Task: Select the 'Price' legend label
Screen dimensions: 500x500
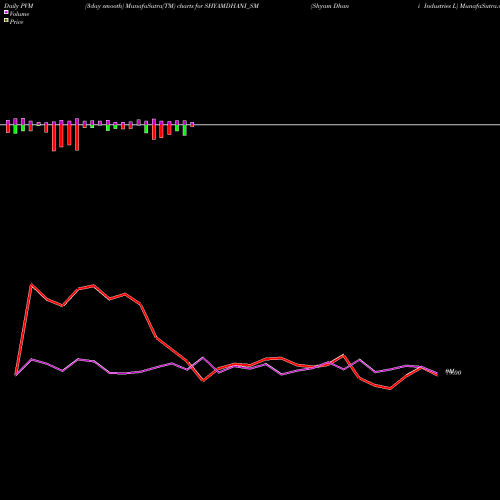Action: pos(16,22)
